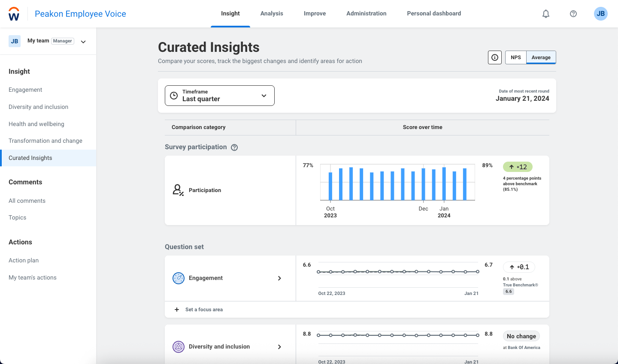Click the True Benchmark 6.6 score chip
The image size is (618, 364).
[x=509, y=291]
